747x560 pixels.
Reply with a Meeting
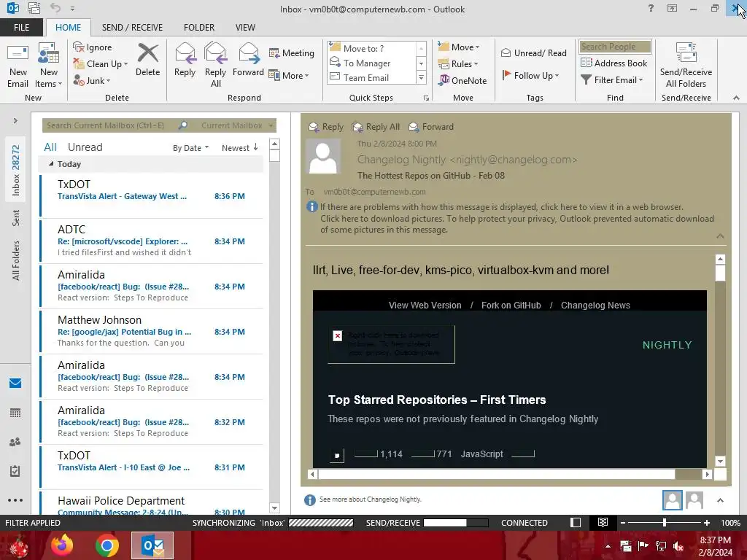292,52
